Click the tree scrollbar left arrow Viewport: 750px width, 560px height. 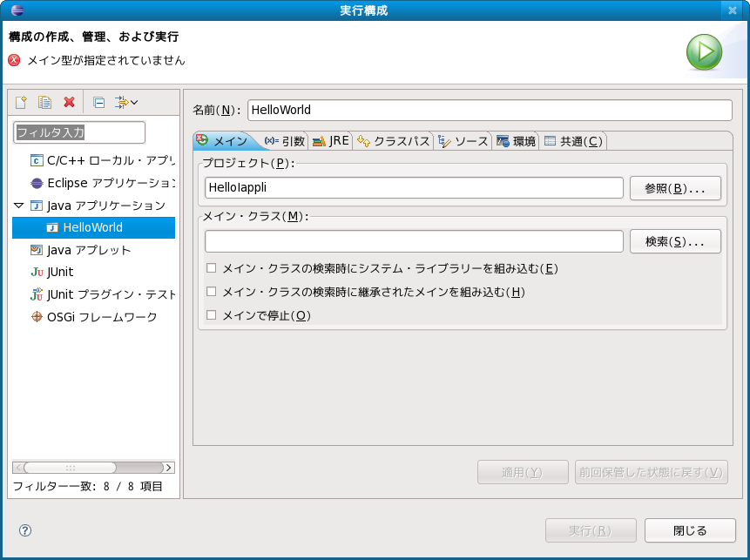coord(18,467)
